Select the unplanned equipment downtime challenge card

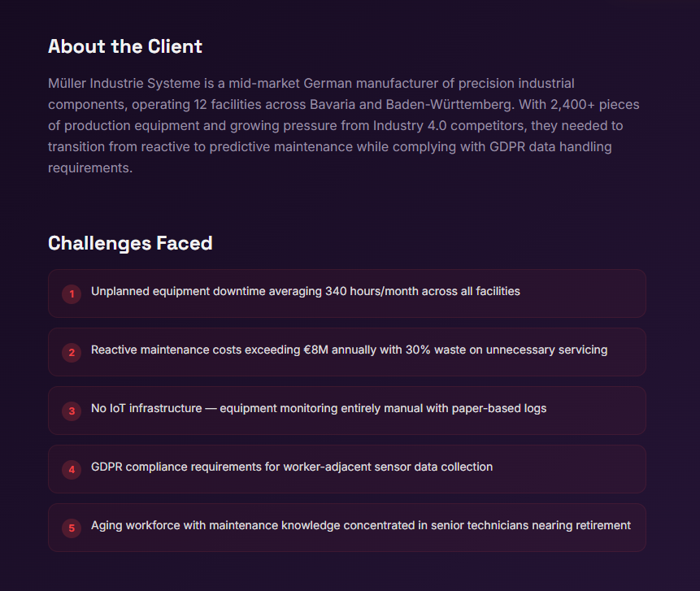(x=347, y=293)
